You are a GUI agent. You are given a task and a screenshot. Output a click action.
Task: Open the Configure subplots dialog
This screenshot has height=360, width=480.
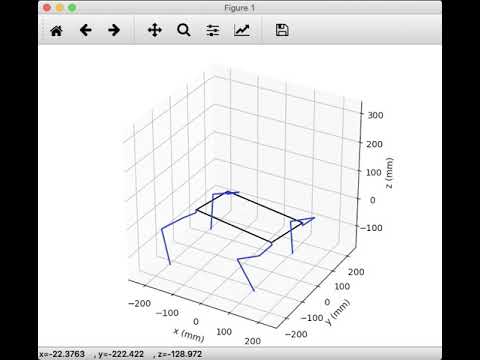click(213, 31)
